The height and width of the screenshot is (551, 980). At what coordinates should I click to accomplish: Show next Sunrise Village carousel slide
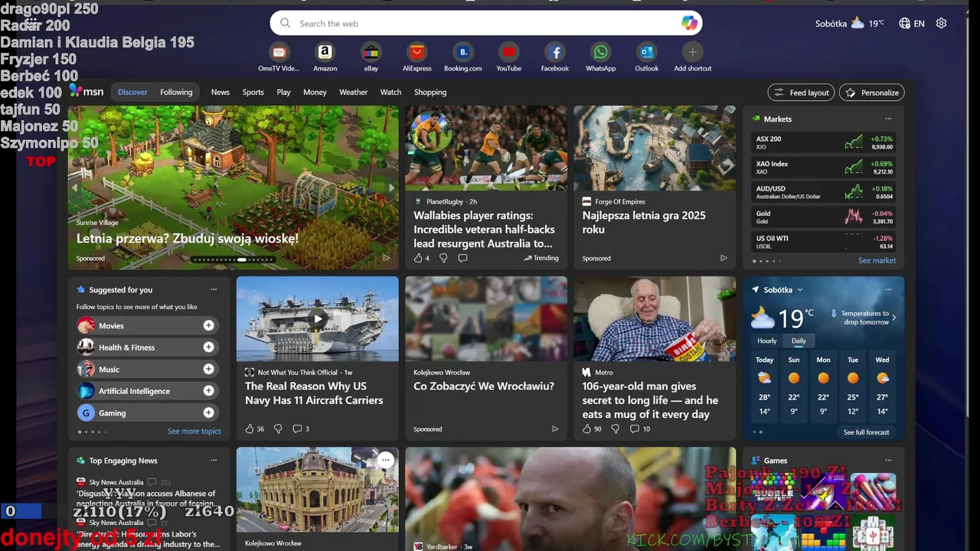point(391,187)
